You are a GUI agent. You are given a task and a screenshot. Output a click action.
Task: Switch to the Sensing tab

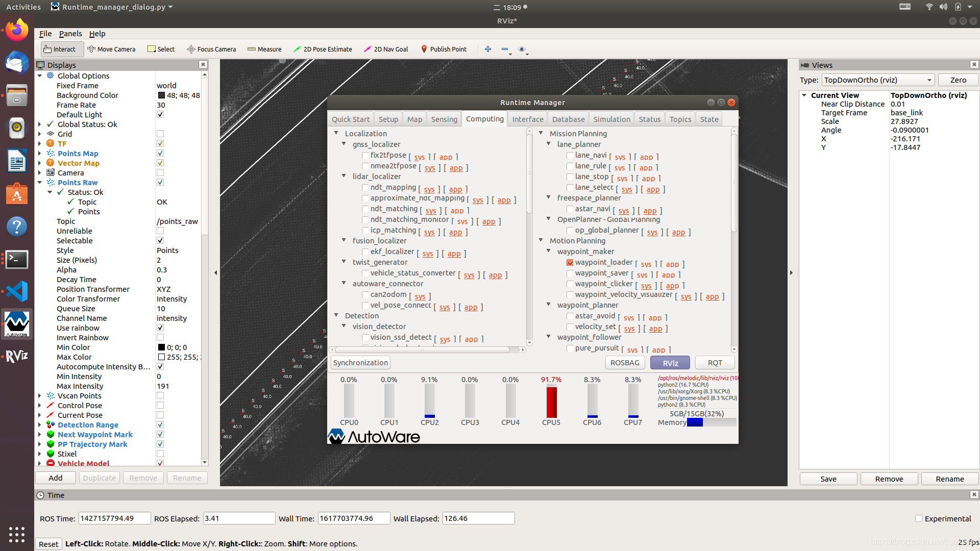(444, 119)
